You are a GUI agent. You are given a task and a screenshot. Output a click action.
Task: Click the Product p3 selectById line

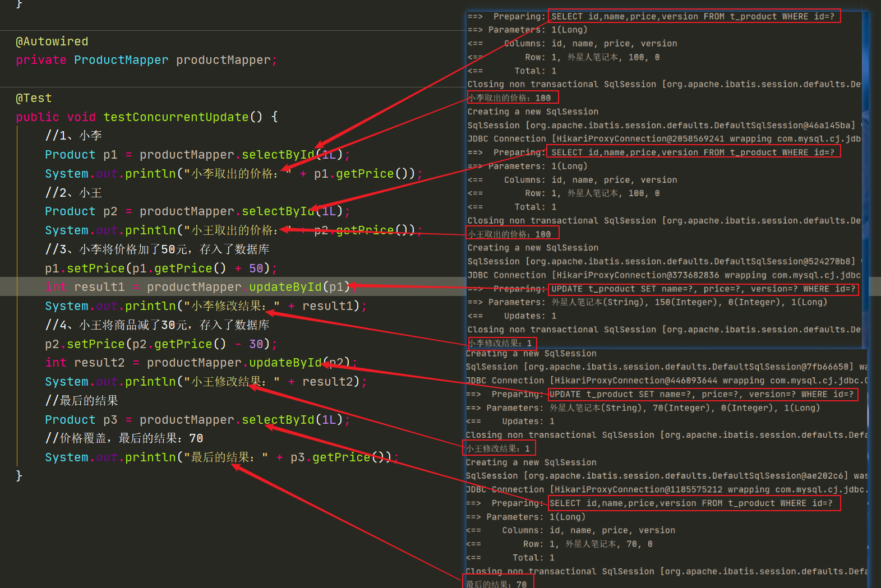click(x=197, y=420)
